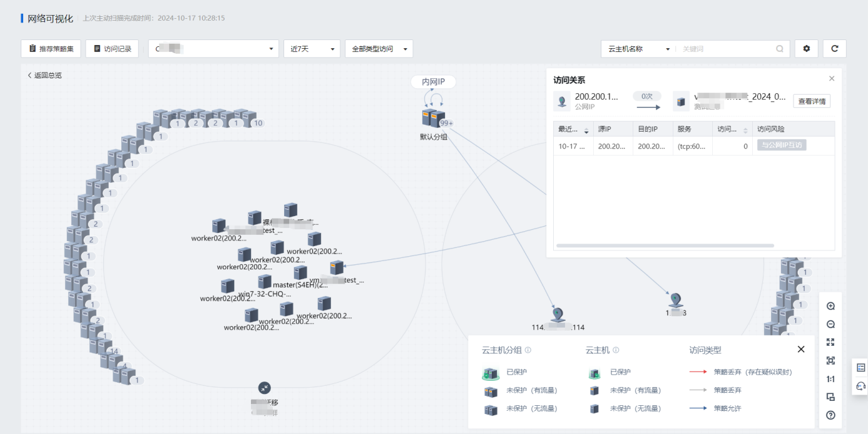The width and height of the screenshot is (868, 434).
Task: Click the 默认分组 server group node
Action: pyautogui.click(x=433, y=118)
